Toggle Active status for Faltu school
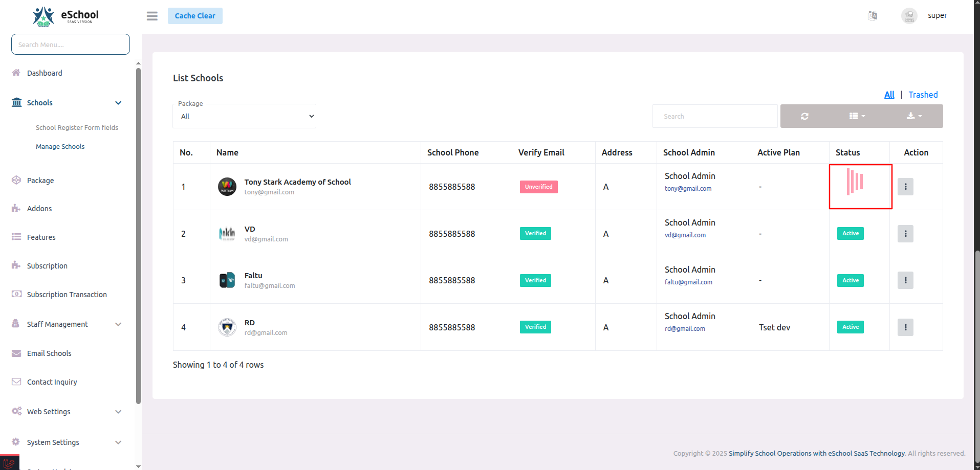Screen dimensions: 980x470 (850, 280)
